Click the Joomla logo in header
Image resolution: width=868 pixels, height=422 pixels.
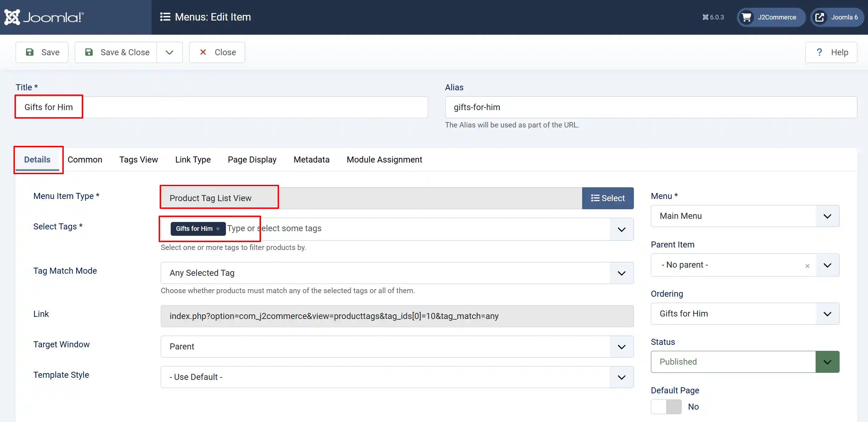pos(44,17)
